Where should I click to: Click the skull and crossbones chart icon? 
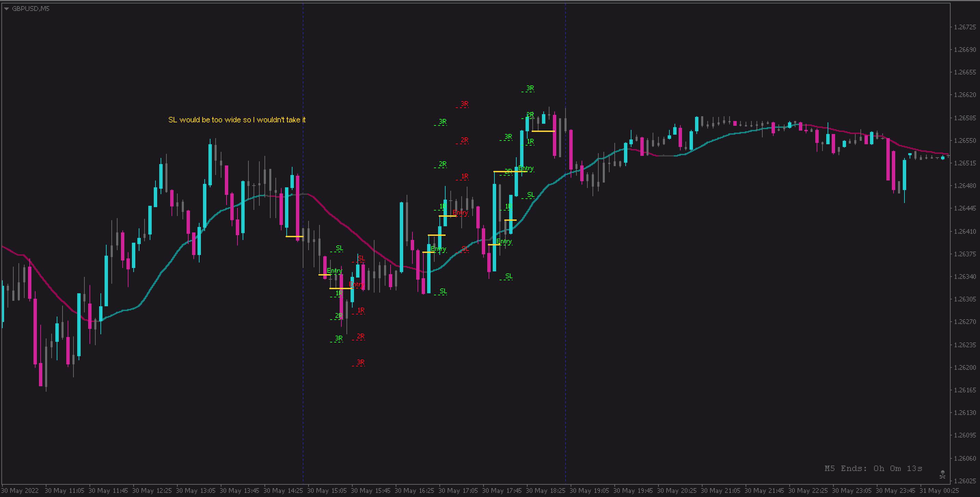click(942, 474)
